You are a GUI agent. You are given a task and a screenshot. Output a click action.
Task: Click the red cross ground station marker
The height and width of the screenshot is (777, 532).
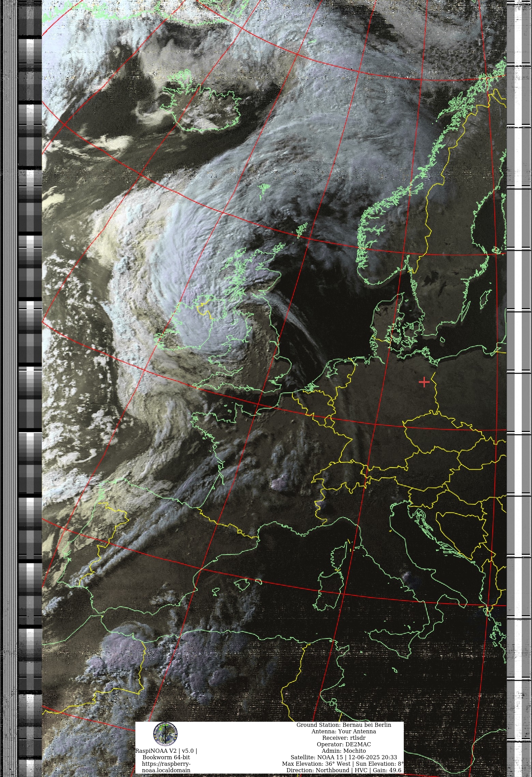[424, 382]
